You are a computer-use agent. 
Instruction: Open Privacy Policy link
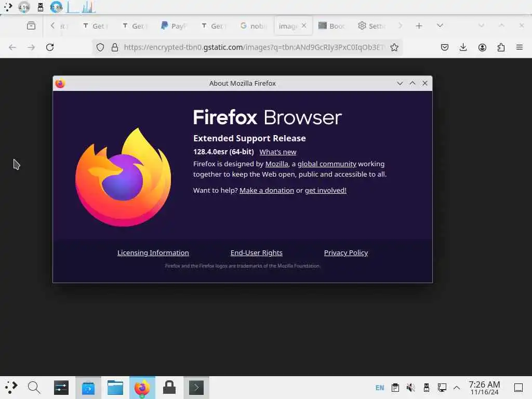coord(345,253)
